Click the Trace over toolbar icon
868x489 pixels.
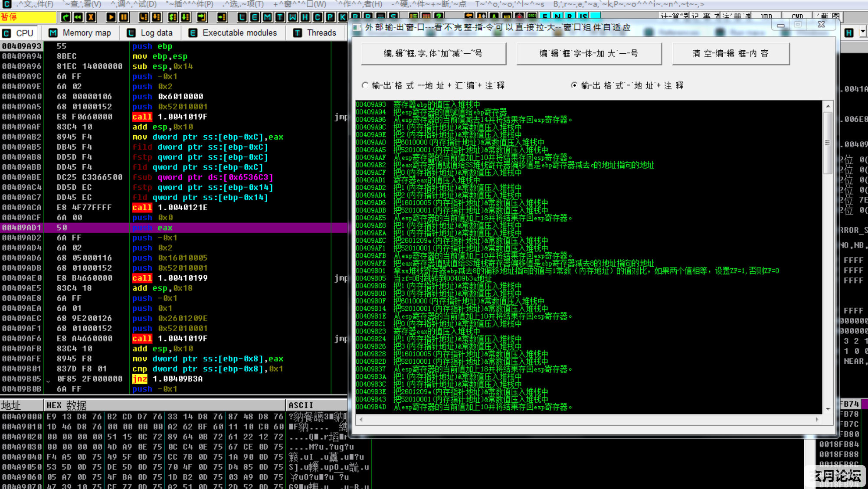pyautogui.click(x=186, y=17)
